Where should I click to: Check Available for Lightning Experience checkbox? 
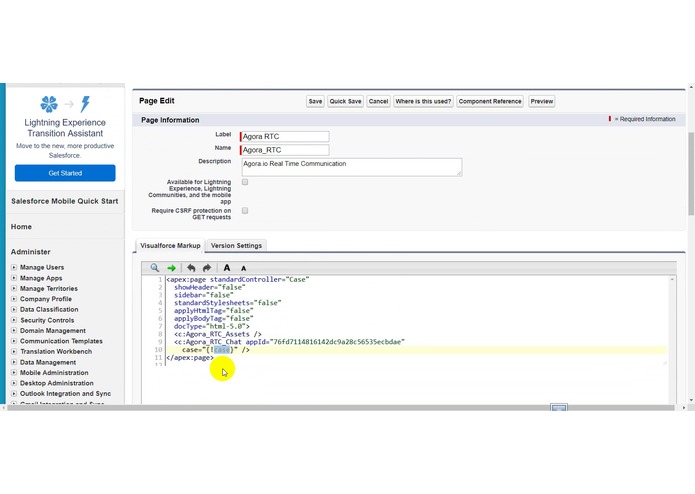pyautogui.click(x=245, y=182)
